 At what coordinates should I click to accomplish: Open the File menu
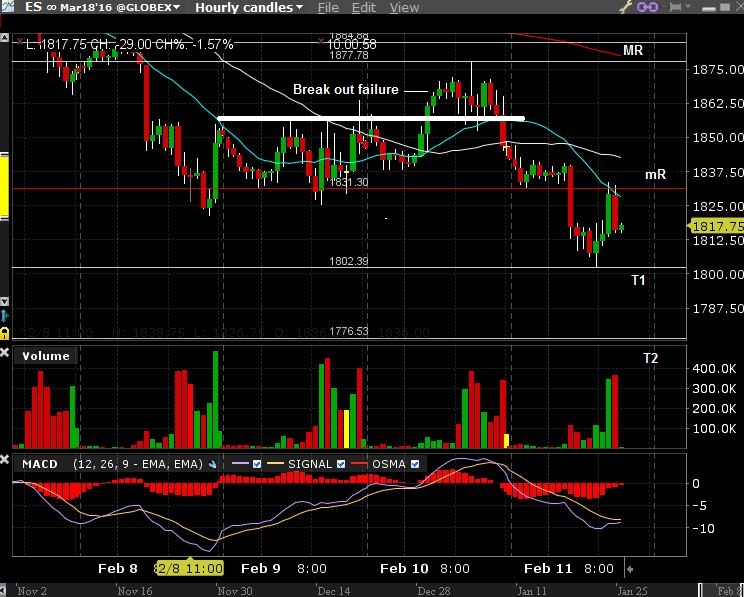coord(328,8)
